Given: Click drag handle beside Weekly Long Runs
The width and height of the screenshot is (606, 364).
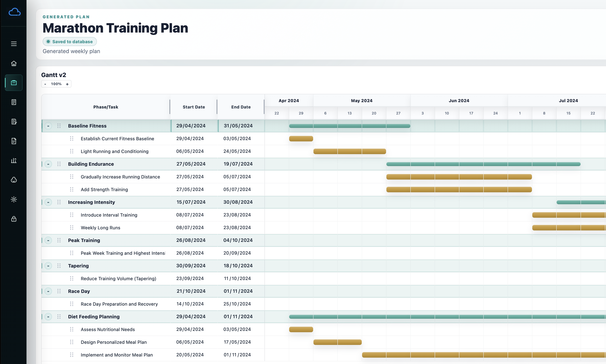Looking at the screenshot, I should coord(72,228).
